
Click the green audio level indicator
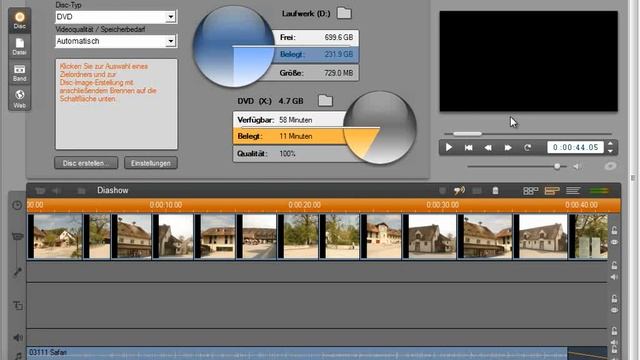coord(599,191)
